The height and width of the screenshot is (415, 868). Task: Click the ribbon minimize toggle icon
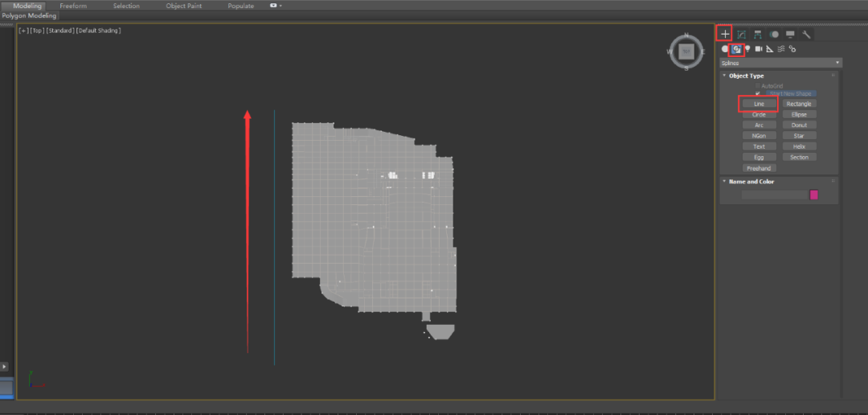point(273,6)
